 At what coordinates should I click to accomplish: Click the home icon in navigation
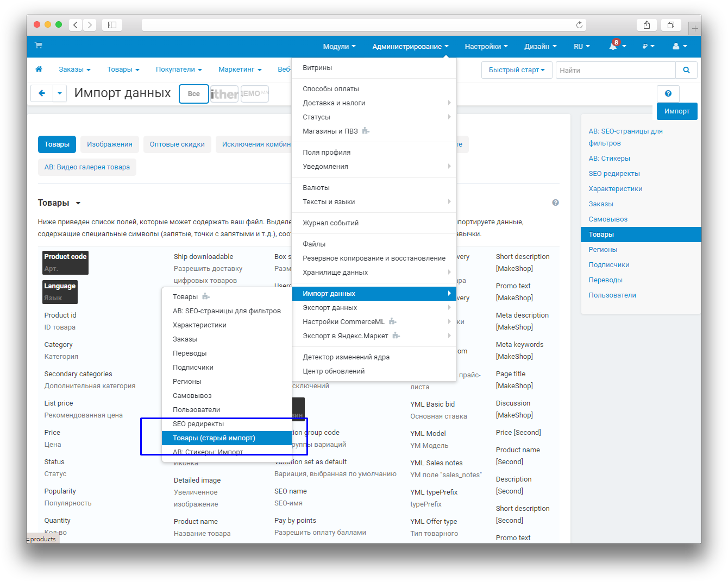pos(39,69)
